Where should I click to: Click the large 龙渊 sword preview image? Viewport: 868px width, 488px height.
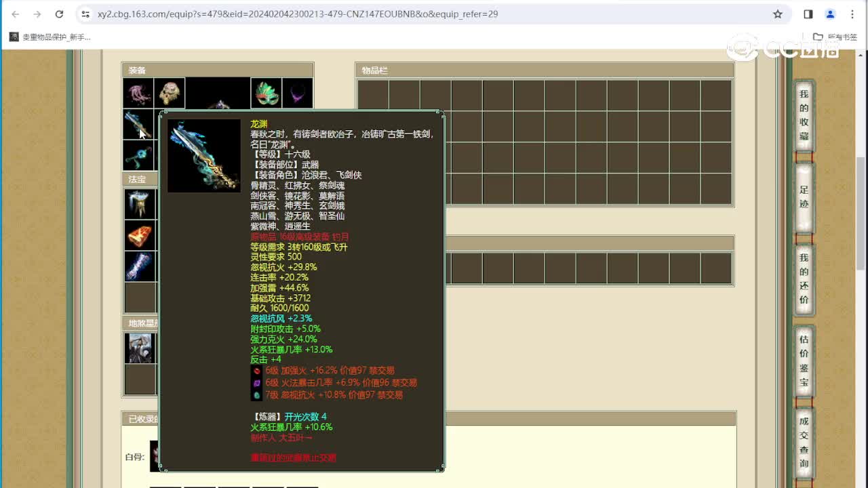click(204, 156)
